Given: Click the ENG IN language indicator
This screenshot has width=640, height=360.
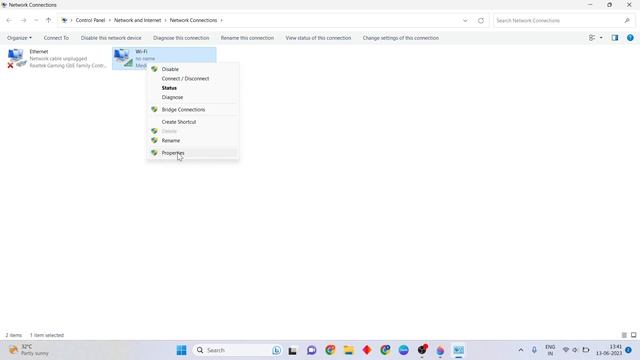Looking at the screenshot, I should [x=550, y=350].
